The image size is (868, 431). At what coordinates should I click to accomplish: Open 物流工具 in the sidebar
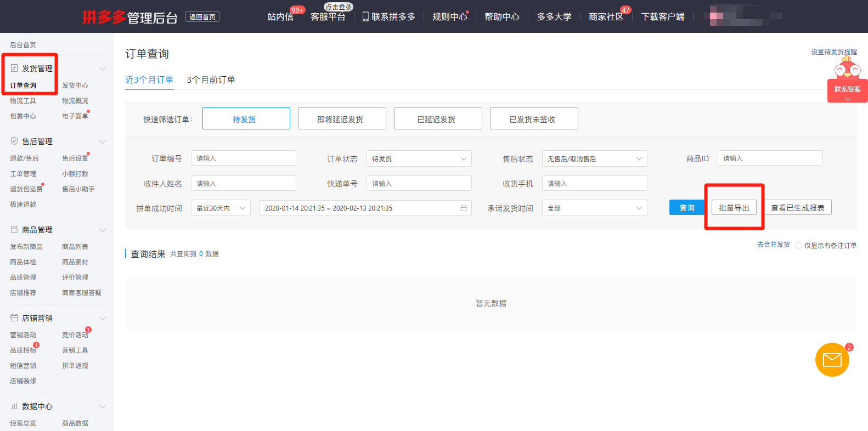click(x=23, y=101)
